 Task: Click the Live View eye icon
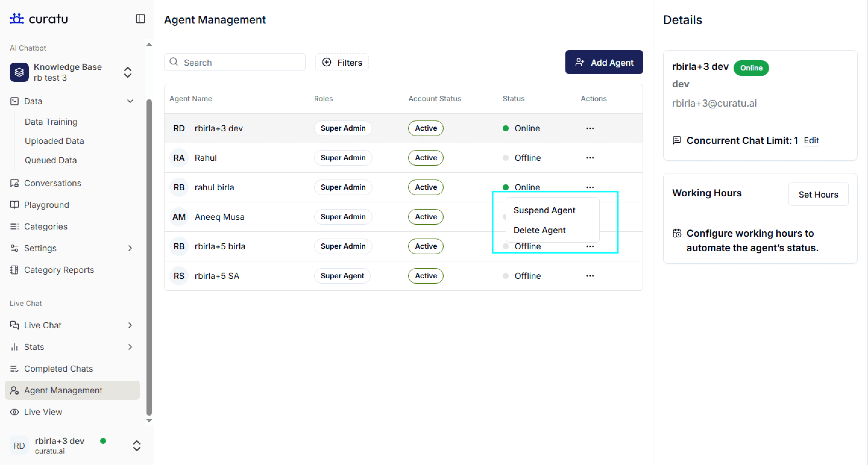[14, 412]
